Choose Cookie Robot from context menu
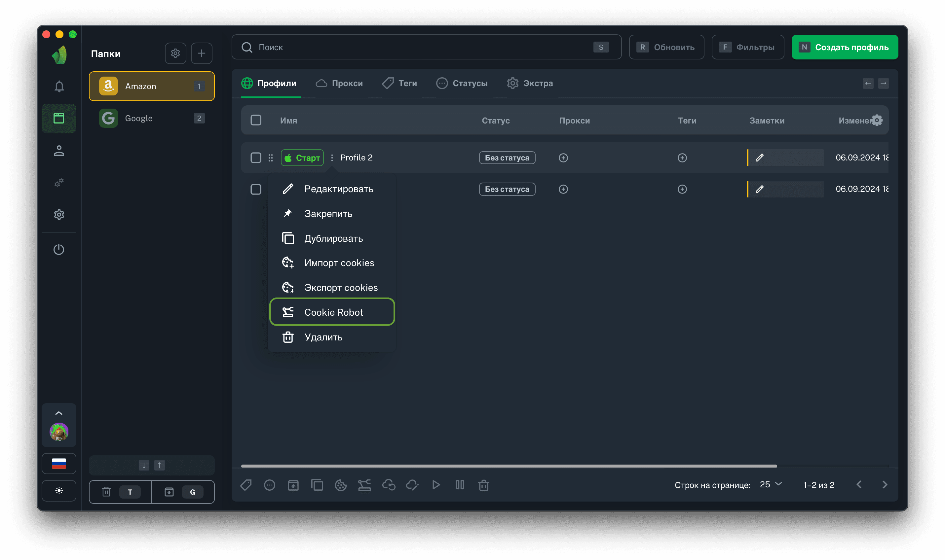Screen dimensions: 945x560 click(332, 312)
